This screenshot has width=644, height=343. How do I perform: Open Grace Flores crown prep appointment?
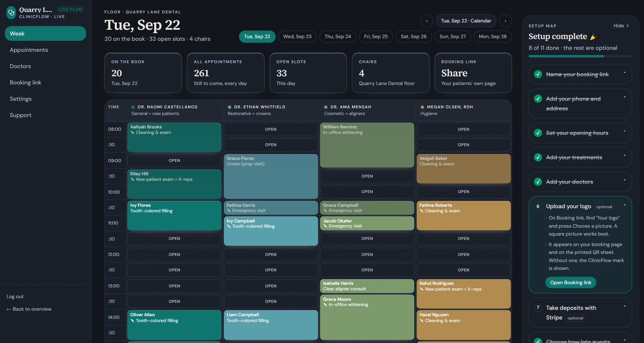(271, 176)
